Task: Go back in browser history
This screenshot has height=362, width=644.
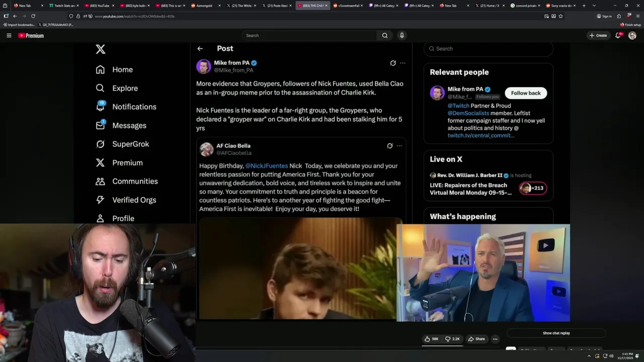Action: click(x=15, y=16)
